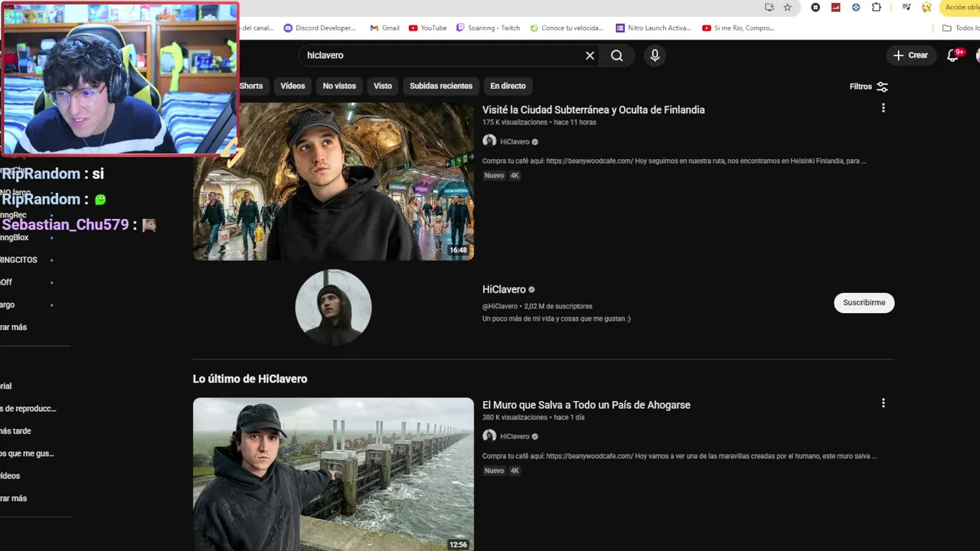
Task: Click the magnifier search button
Action: 617,55
